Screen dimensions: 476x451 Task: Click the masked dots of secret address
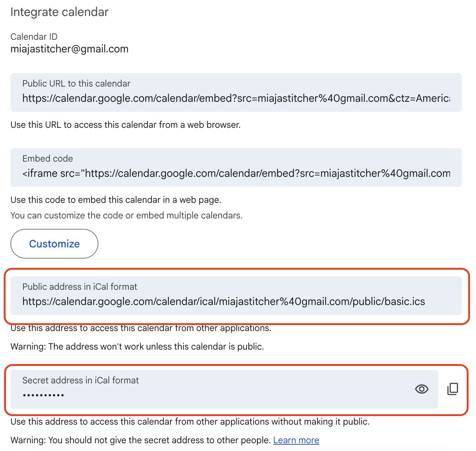[43, 395]
